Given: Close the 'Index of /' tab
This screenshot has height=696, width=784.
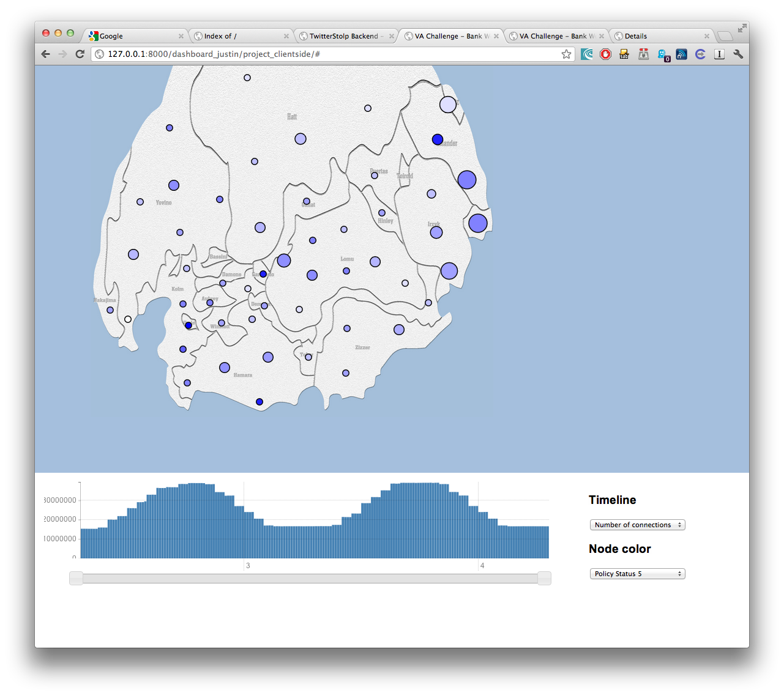Looking at the screenshot, I should [x=286, y=36].
